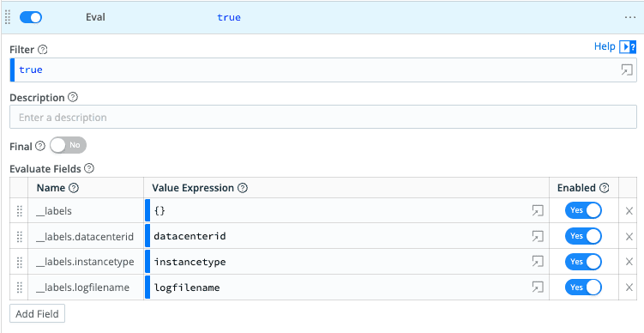Click the Value Expression help icon
The width and height of the screenshot is (644, 333).
click(243, 188)
